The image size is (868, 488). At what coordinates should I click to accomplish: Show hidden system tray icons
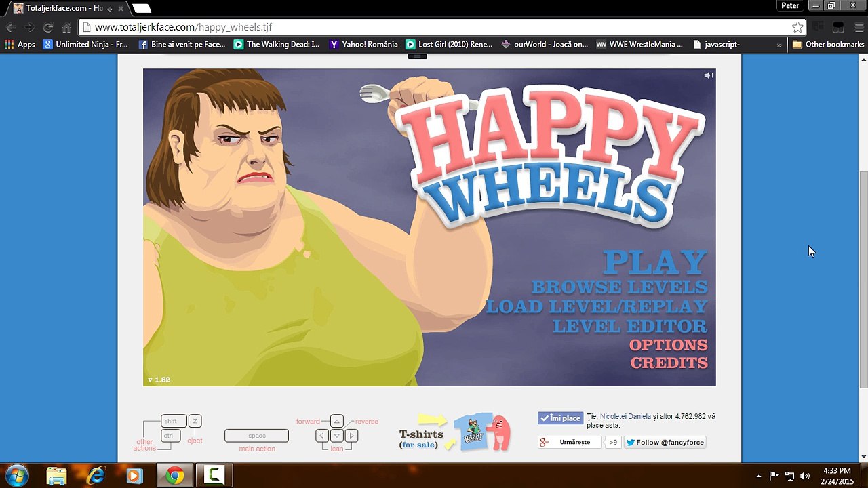(758, 476)
